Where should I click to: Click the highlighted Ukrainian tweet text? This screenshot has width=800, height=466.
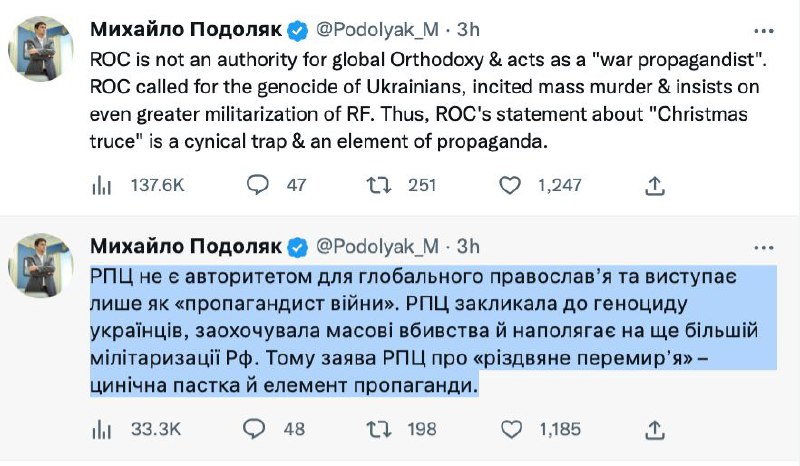400,330
